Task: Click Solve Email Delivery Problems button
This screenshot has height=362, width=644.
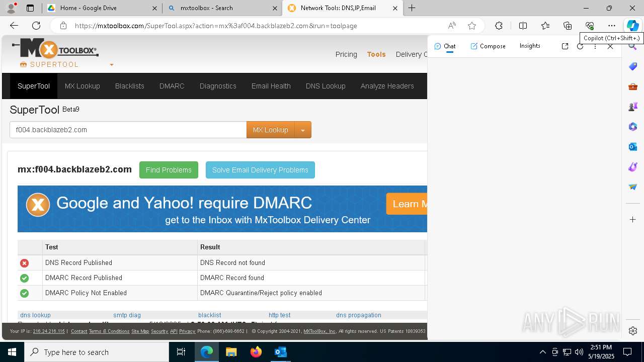Action: click(x=260, y=170)
